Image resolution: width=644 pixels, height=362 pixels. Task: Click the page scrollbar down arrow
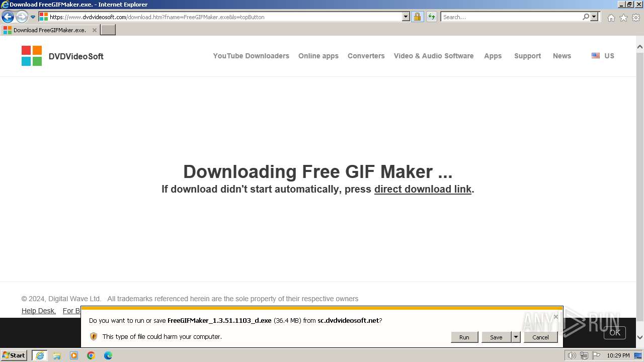tap(640, 337)
